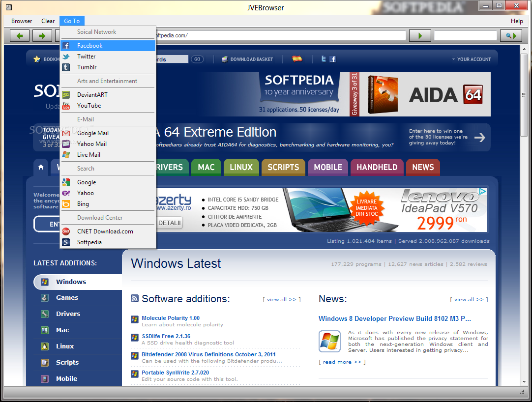
Task: Choose Softpedia in Download Center menu
Action: point(108,242)
